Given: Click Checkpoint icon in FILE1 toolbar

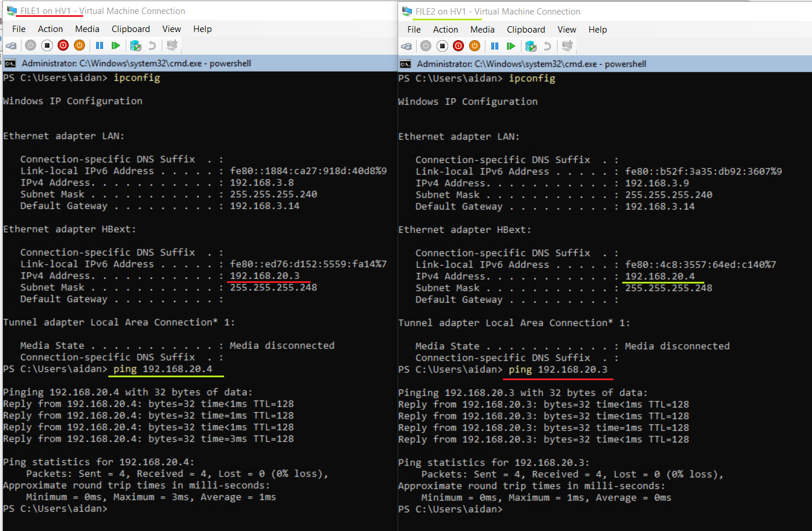Looking at the screenshot, I should coord(136,45).
